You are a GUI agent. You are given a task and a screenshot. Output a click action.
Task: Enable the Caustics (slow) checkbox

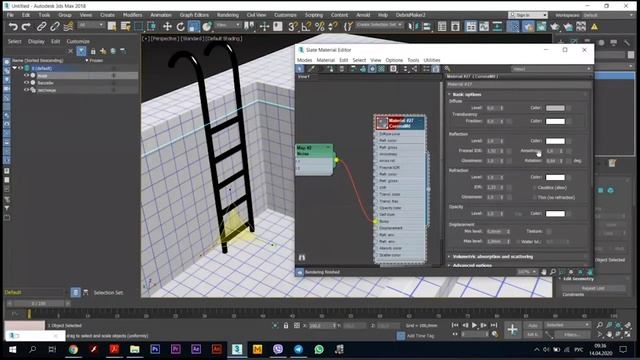(x=534, y=187)
